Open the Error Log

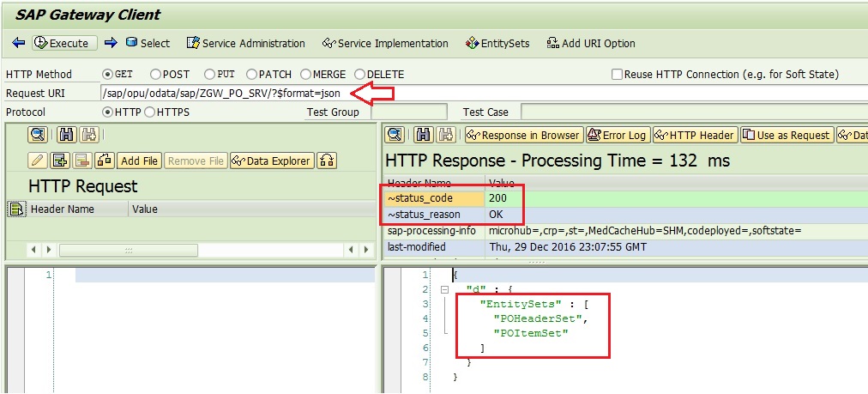tap(618, 135)
